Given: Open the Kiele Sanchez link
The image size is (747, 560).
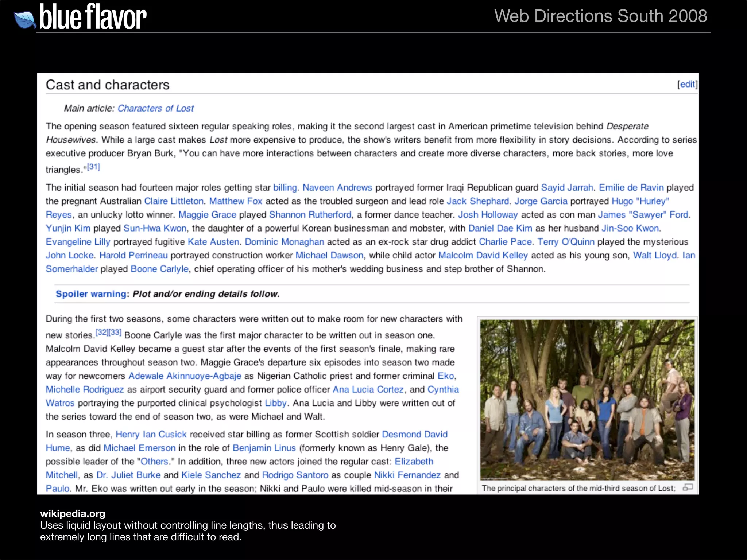Looking at the screenshot, I should [211, 475].
